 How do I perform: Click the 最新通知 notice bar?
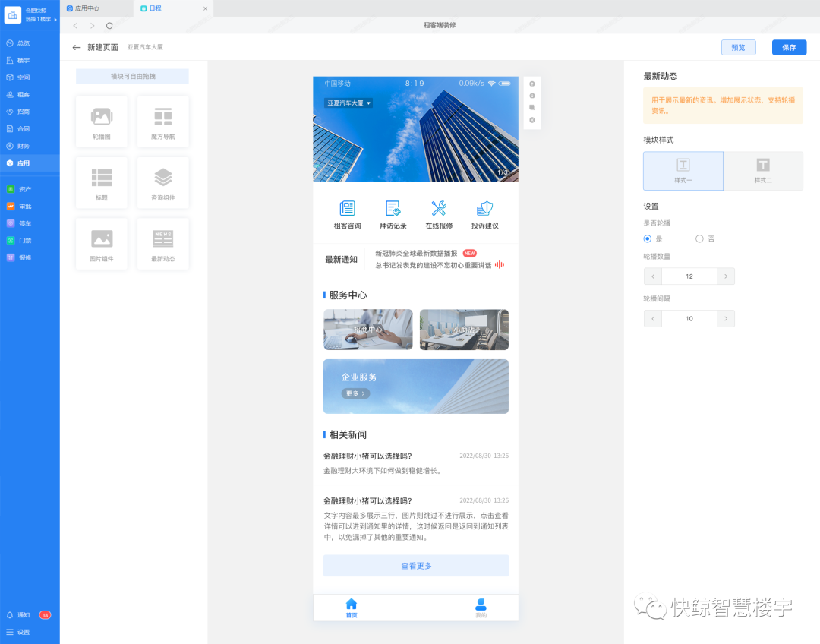pos(416,260)
